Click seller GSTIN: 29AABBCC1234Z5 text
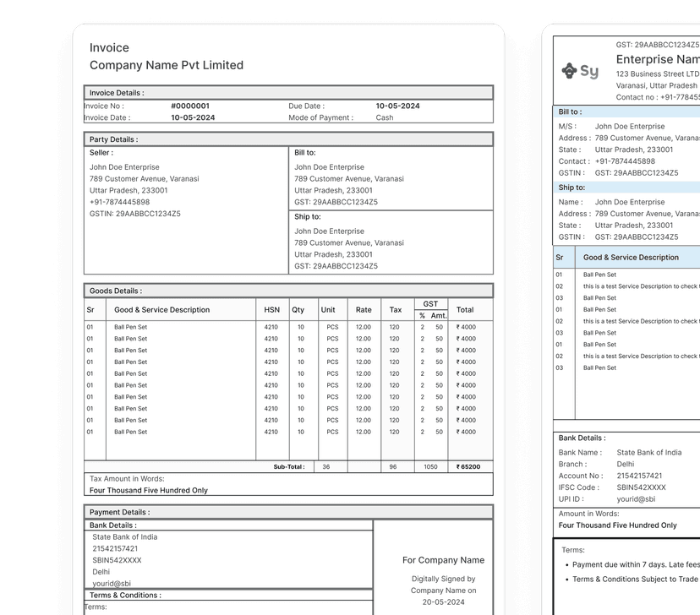The image size is (700, 615). (134, 214)
